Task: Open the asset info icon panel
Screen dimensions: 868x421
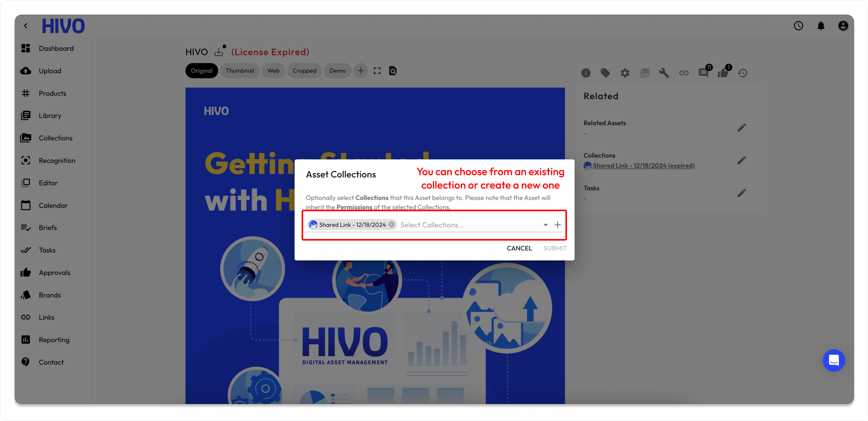Action: 586,73
